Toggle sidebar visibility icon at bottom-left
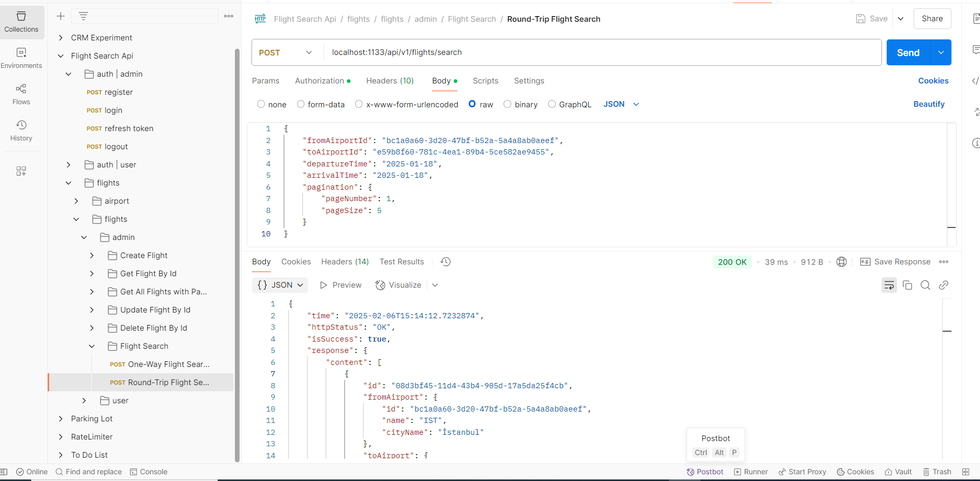 pos(4,472)
